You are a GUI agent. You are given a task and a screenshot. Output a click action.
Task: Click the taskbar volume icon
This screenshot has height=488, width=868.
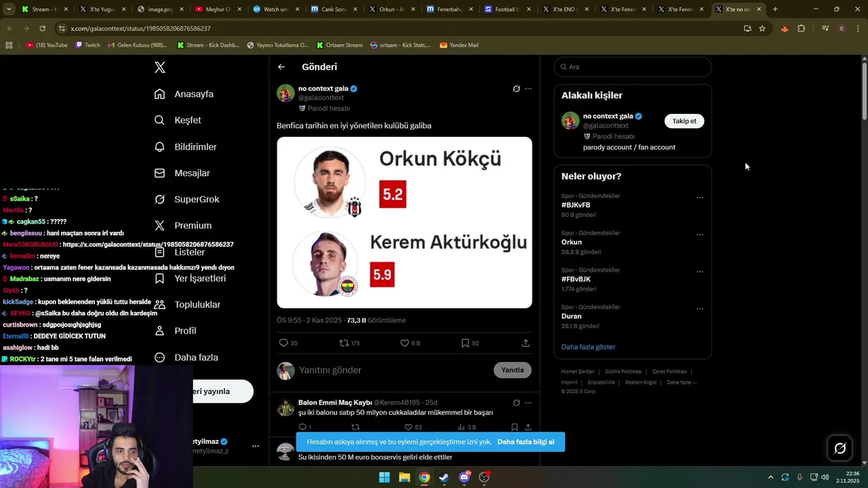tap(825, 477)
